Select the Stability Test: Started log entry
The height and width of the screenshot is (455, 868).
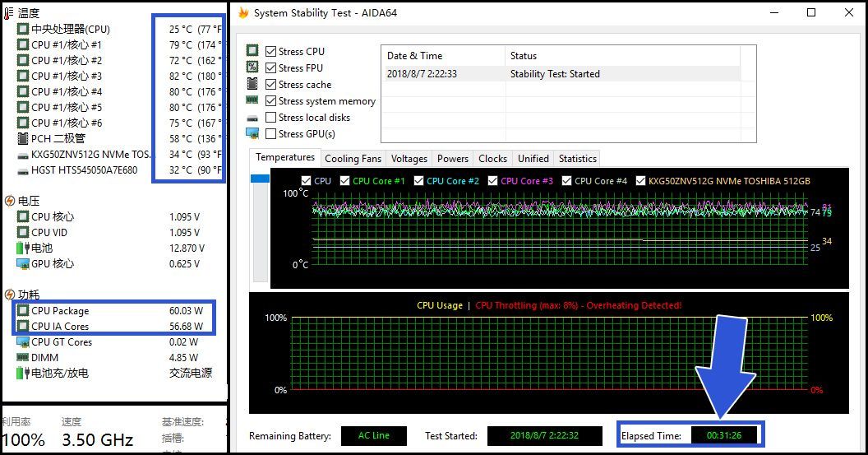(555, 74)
